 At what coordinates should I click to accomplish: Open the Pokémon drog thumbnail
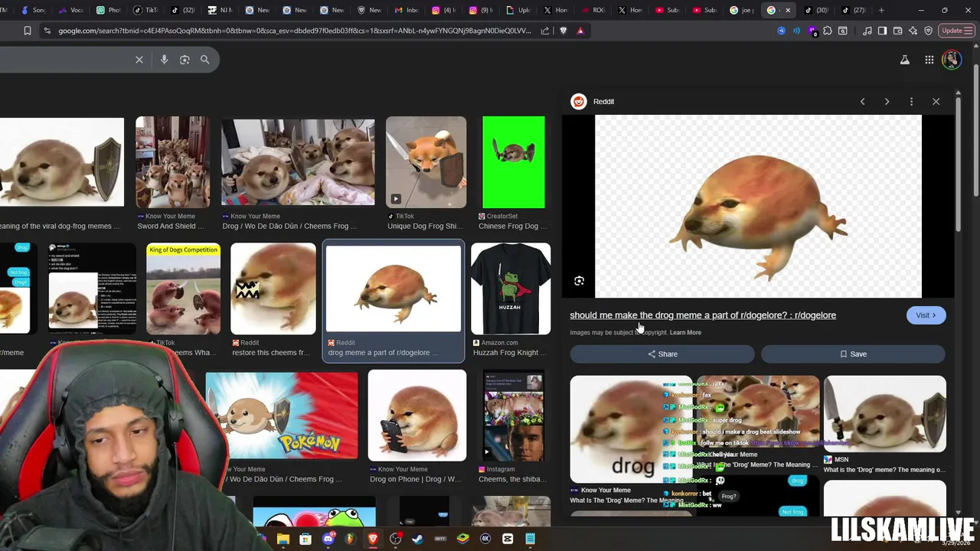coord(281,415)
